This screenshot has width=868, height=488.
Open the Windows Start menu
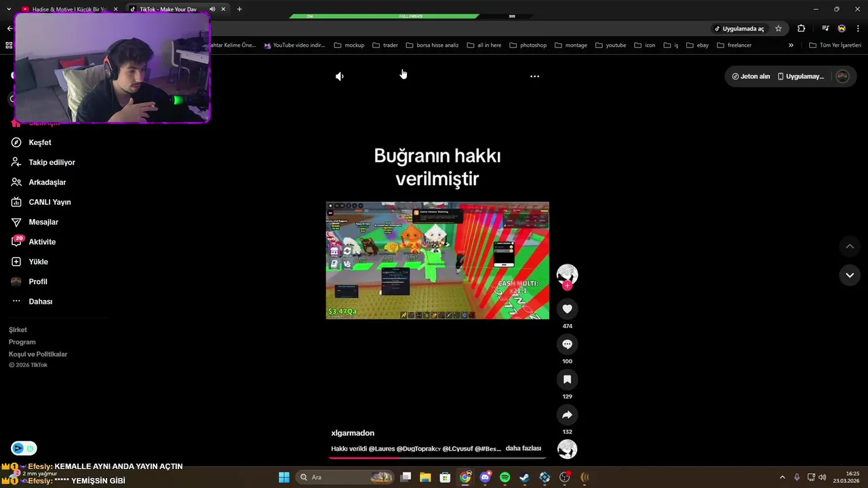(x=284, y=477)
